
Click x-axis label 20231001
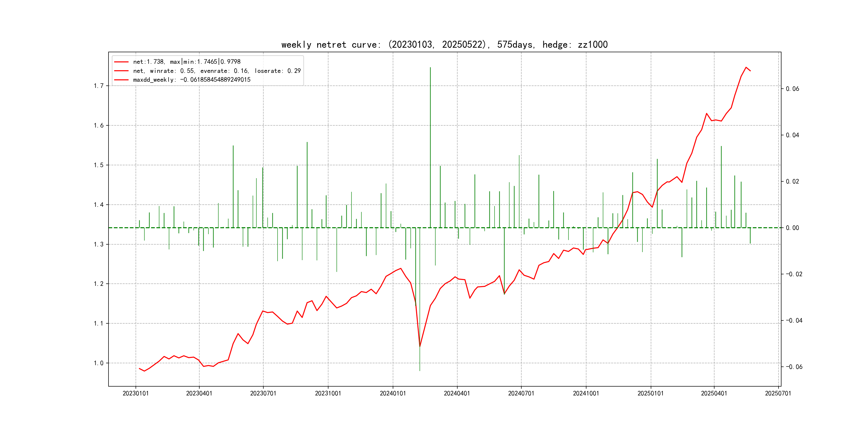tap(328, 393)
